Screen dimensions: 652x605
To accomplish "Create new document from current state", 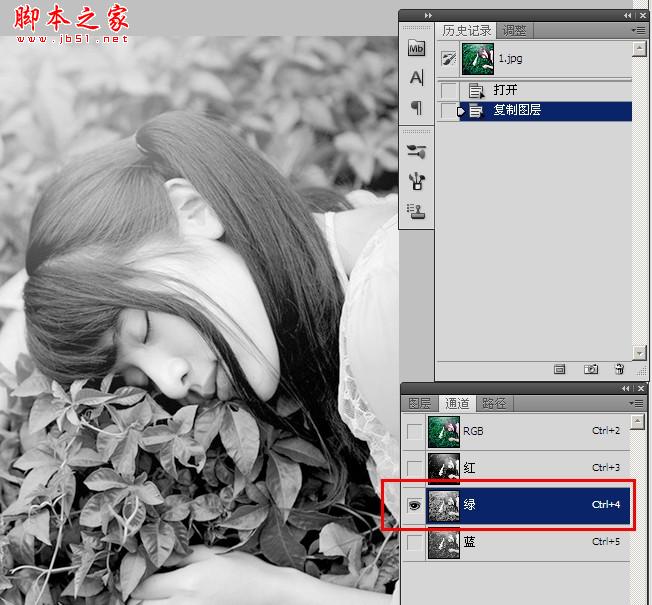I will pyautogui.click(x=559, y=369).
